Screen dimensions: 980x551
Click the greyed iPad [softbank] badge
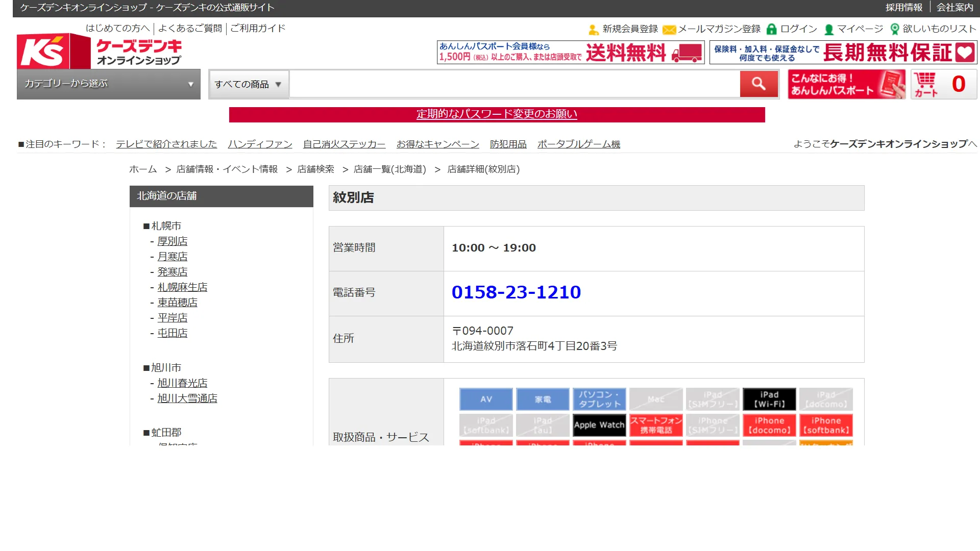coord(486,425)
